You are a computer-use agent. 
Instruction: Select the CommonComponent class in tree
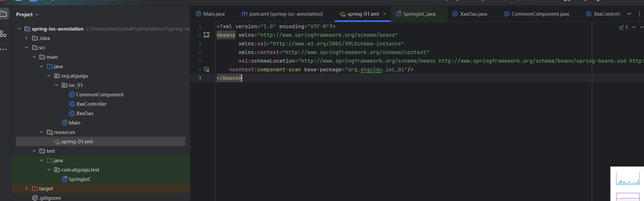pos(100,94)
